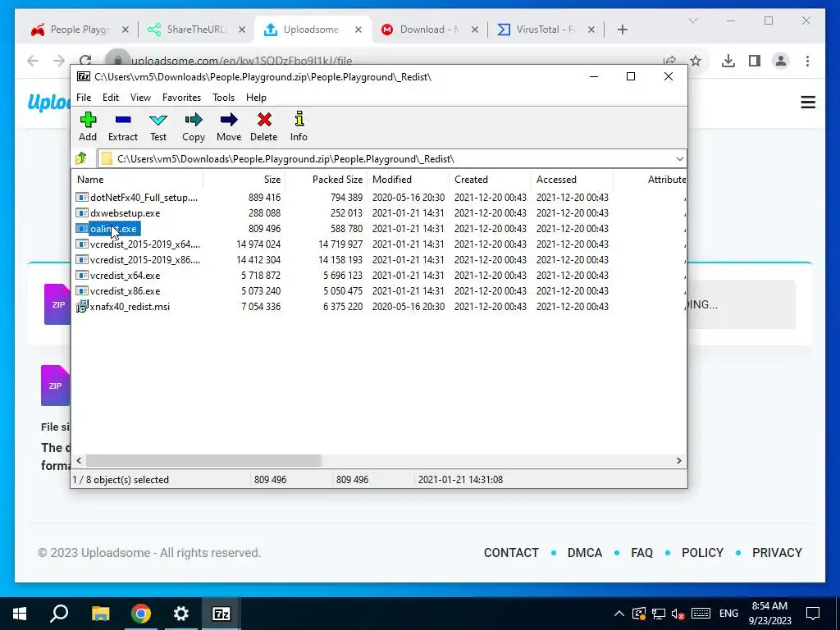Show hidden system tray icons
This screenshot has width=840, height=630.
619,614
